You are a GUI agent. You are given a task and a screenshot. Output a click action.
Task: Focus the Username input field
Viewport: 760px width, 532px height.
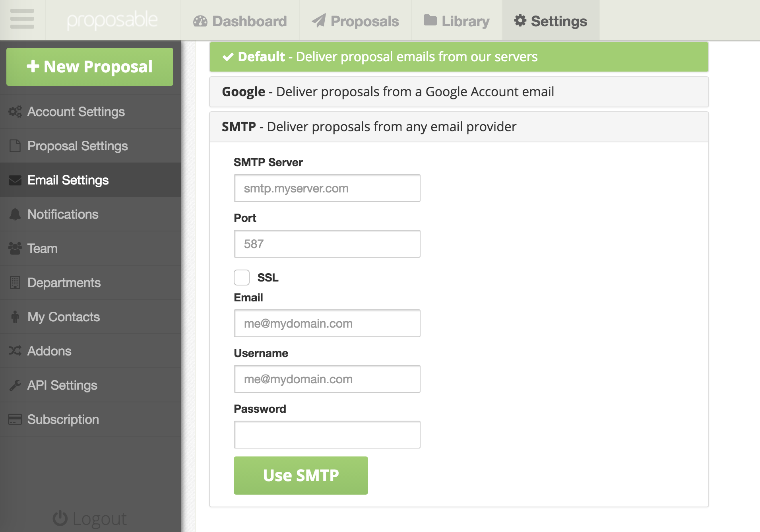pos(327,379)
